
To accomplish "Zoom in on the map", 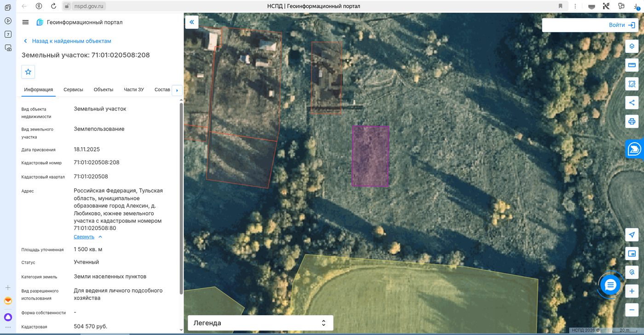I will coord(632,291).
